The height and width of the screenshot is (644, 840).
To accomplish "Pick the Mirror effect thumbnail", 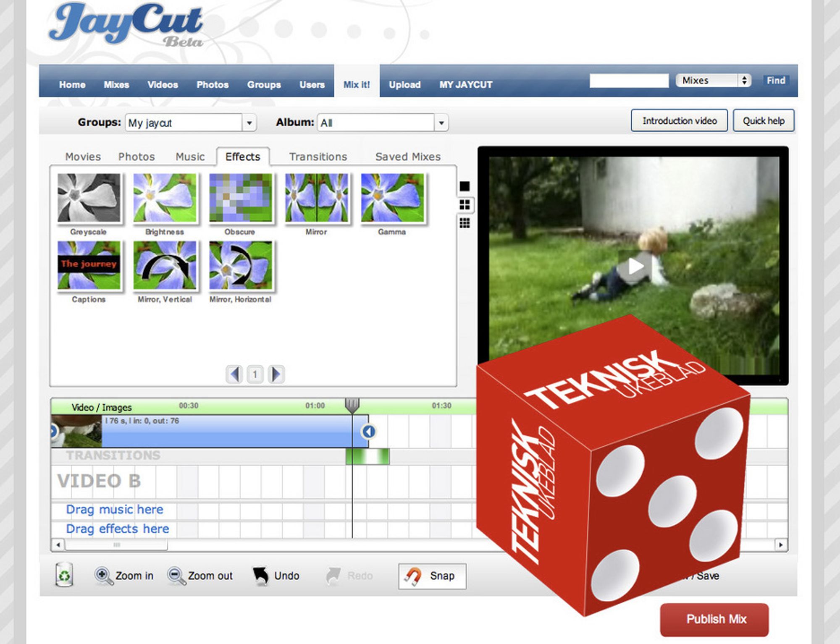I will click(316, 198).
